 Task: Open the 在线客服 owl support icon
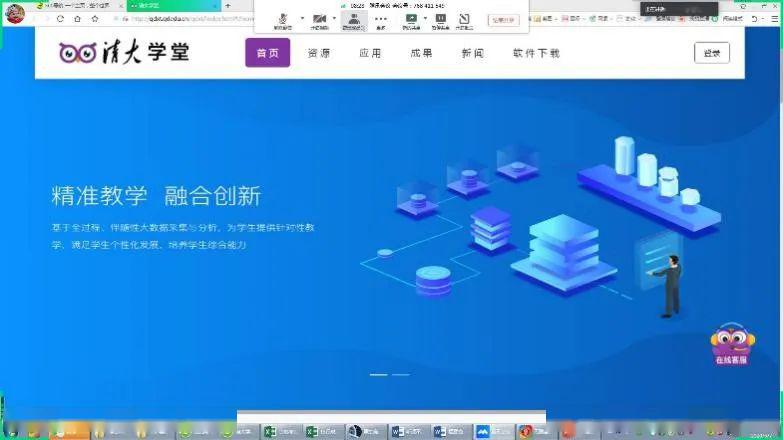pyautogui.click(x=732, y=344)
